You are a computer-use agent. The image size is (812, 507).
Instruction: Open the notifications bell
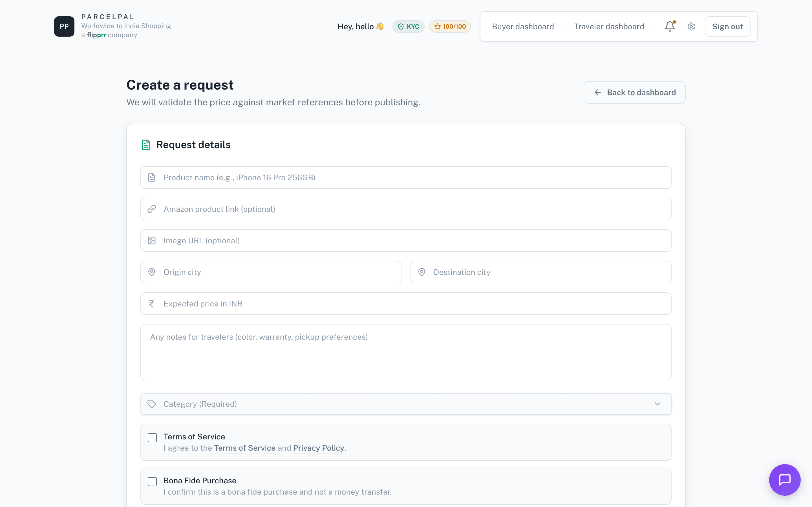coord(670,26)
